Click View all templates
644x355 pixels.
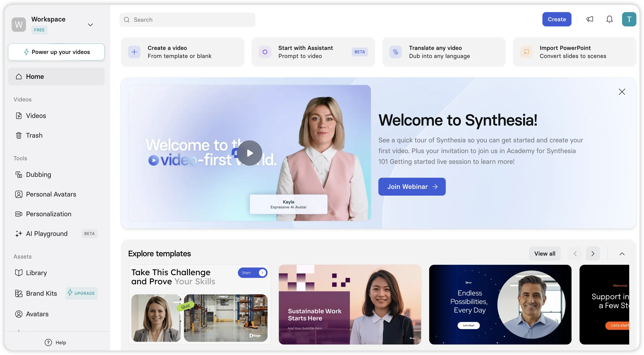[544, 254]
